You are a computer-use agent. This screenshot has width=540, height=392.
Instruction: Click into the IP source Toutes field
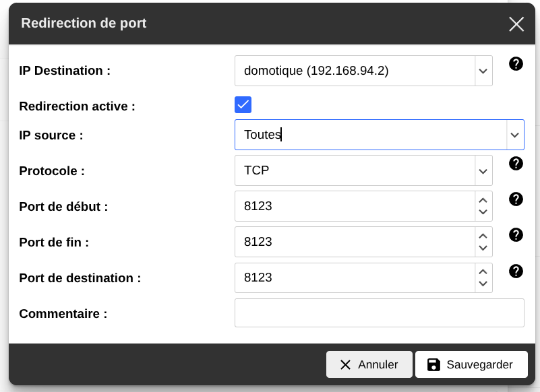(x=369, y=135)
